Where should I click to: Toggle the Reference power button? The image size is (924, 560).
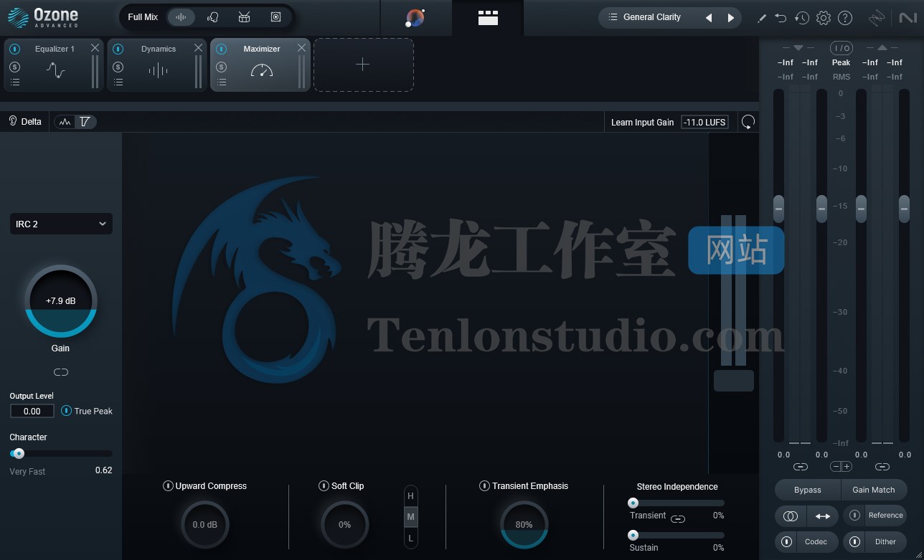coord(854,515)
